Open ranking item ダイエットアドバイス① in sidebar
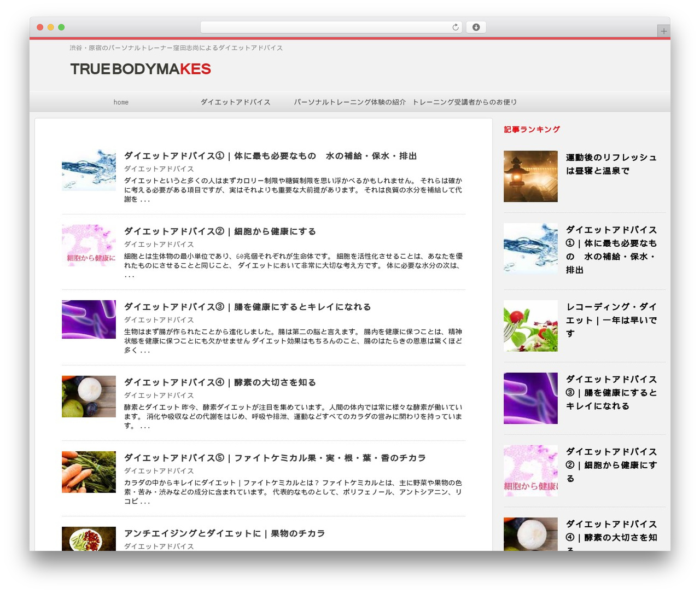Viewport: 700px width, 593px height. tap(611, 250)
